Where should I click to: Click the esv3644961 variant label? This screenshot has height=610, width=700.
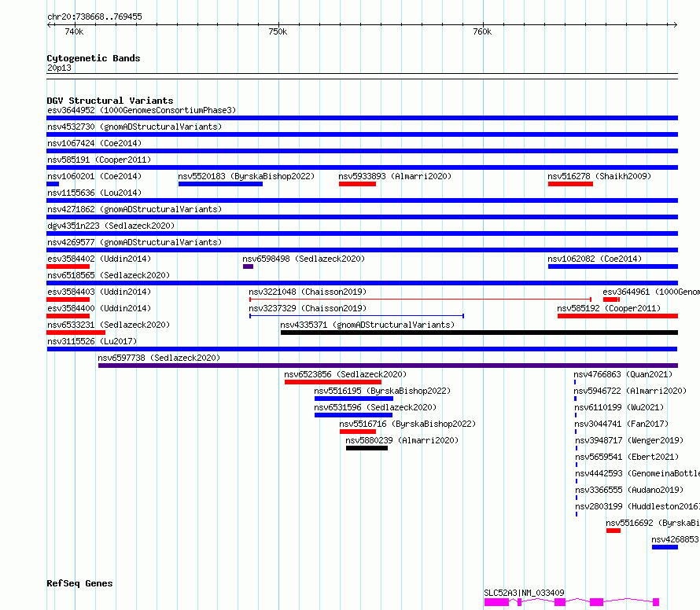[x=651, y=292]
